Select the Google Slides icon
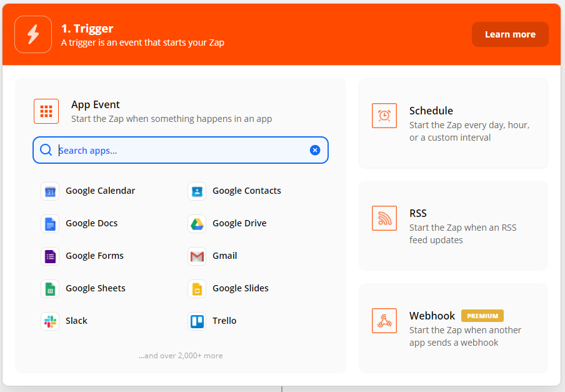 pyautogui.click(x=197, y=289)
